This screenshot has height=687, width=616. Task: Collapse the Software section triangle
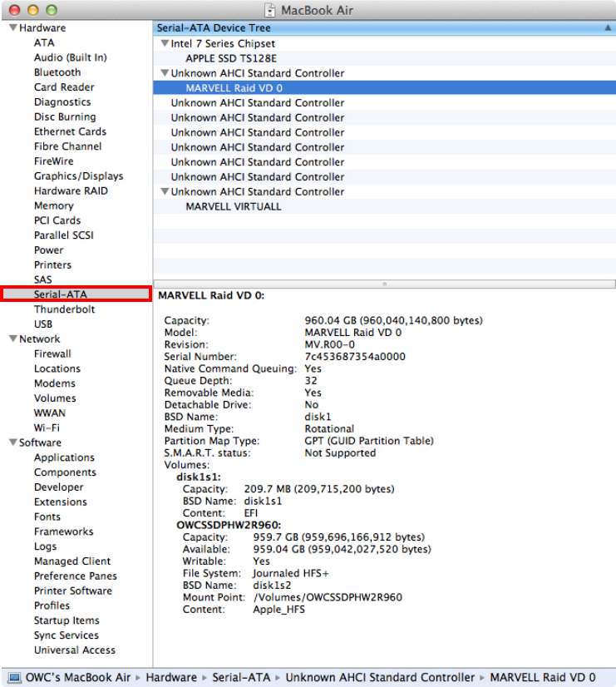pyautogui.click(x=13, y=442)
